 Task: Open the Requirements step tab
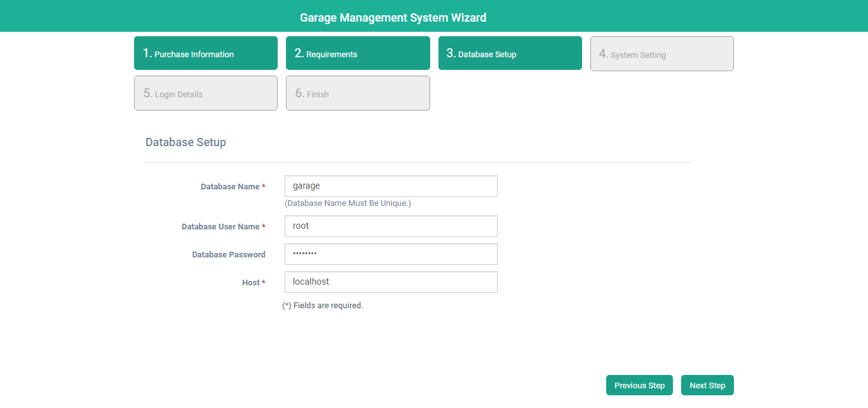[x=358, y=53]
